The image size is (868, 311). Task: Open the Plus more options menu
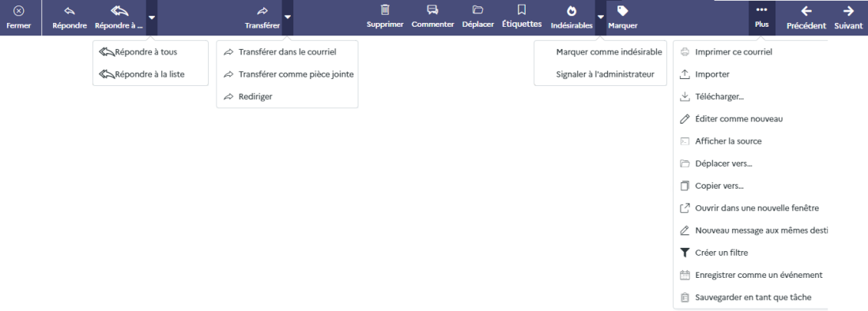762,17
